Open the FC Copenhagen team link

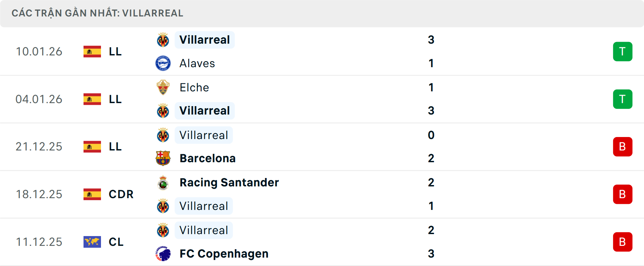click(x=224, y=254)
